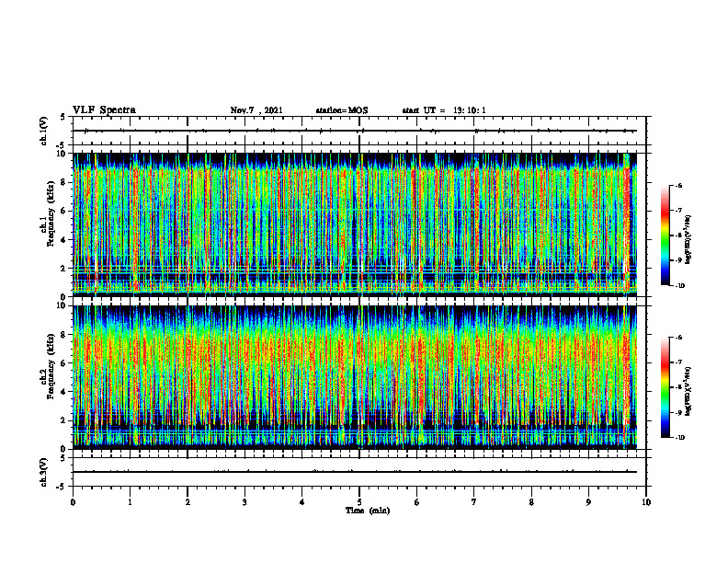This screenshot has height=563, width=728.
Task: Click the ch.2 frequency tick label "4"
Action: (x=63, y=393)
